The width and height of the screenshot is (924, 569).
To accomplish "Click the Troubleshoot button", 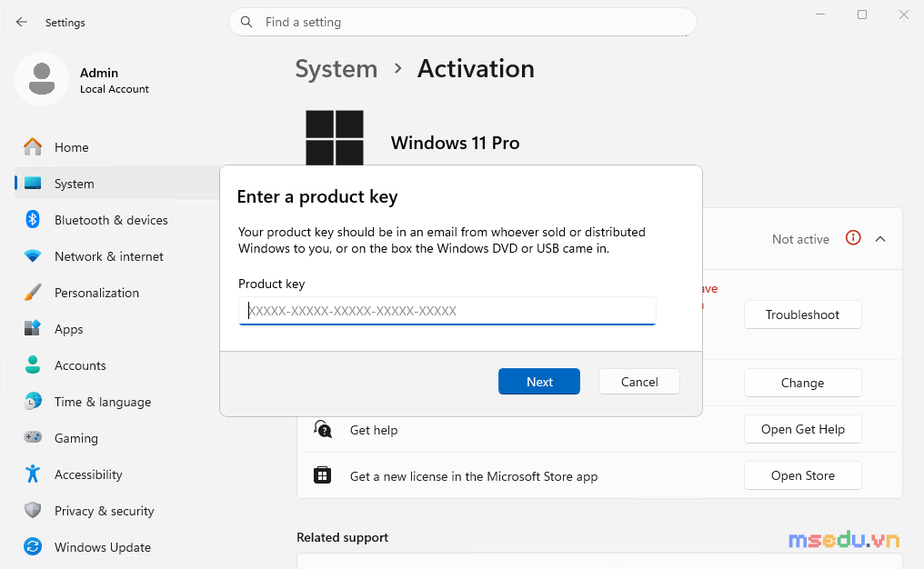I will [x=803, y=314].
